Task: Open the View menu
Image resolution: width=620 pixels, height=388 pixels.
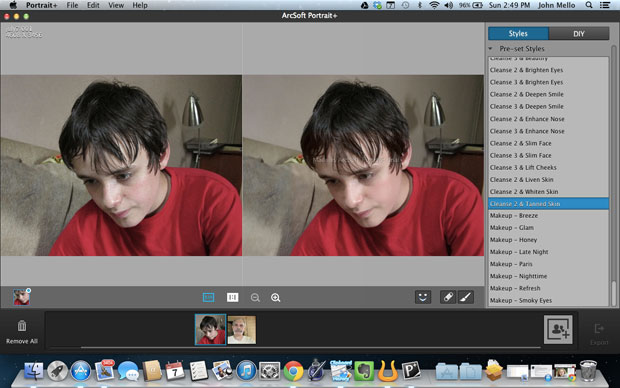Action: [x=116, y=5]
